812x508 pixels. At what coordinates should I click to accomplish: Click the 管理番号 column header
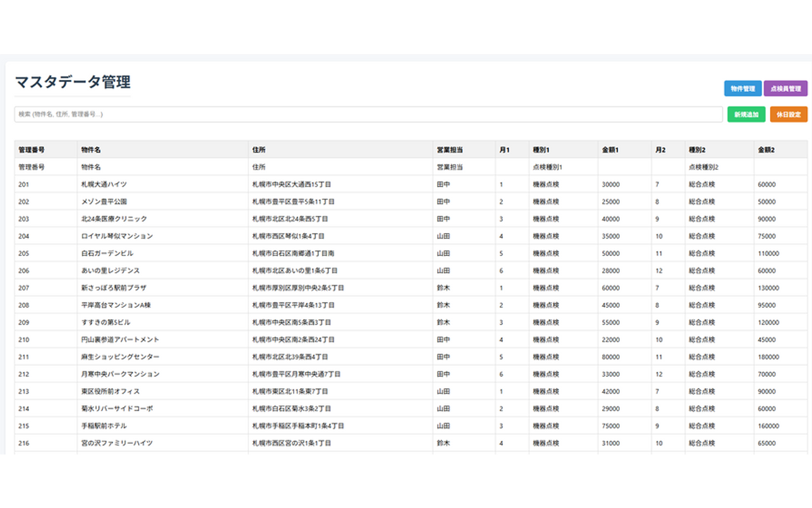point(32,149)
